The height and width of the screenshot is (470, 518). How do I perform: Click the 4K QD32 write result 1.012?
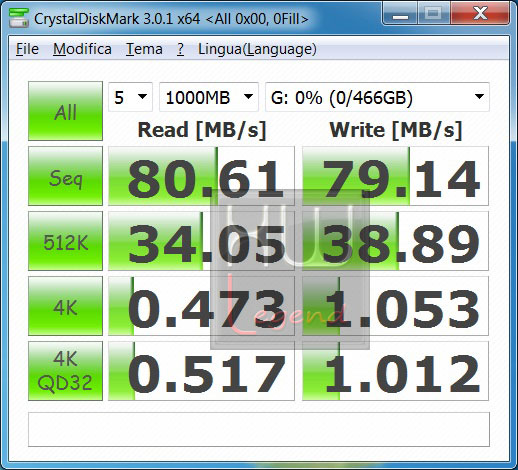pyautogui.click(x=395, y=371)
